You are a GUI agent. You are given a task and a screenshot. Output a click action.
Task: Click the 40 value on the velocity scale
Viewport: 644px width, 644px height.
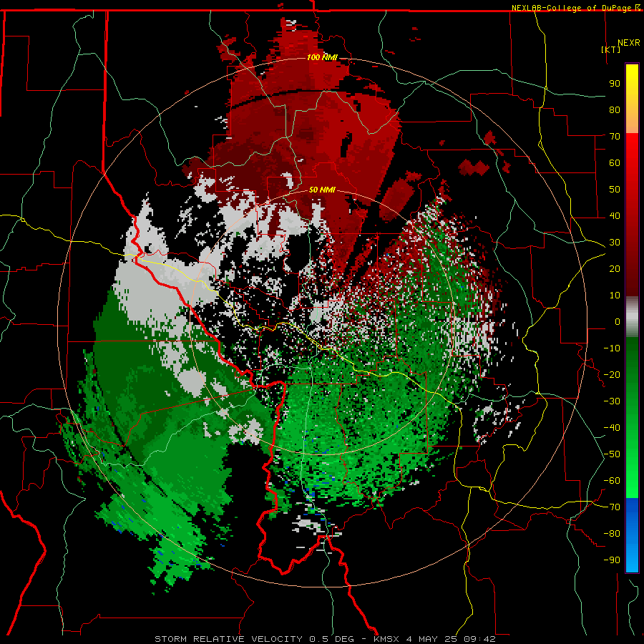[615, 216]
